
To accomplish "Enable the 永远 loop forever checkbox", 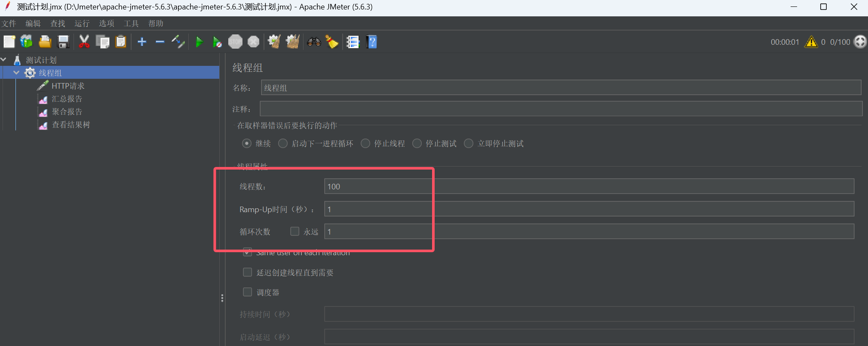I will coord(294,232).
